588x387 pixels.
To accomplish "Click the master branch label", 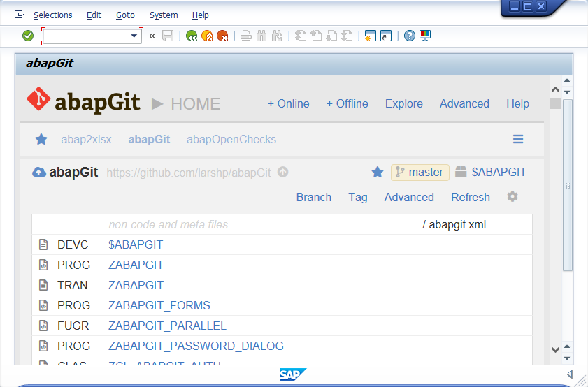I will point(420,173).
